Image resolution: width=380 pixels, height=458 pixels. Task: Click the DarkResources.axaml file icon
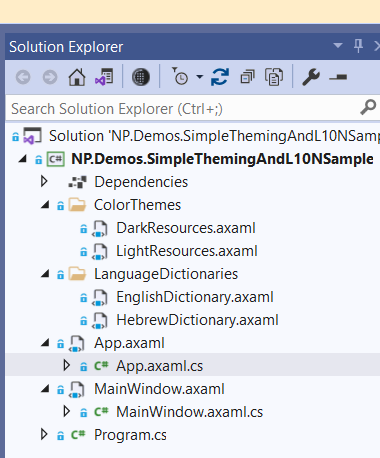pyautogui.click(x=100, y=229)
